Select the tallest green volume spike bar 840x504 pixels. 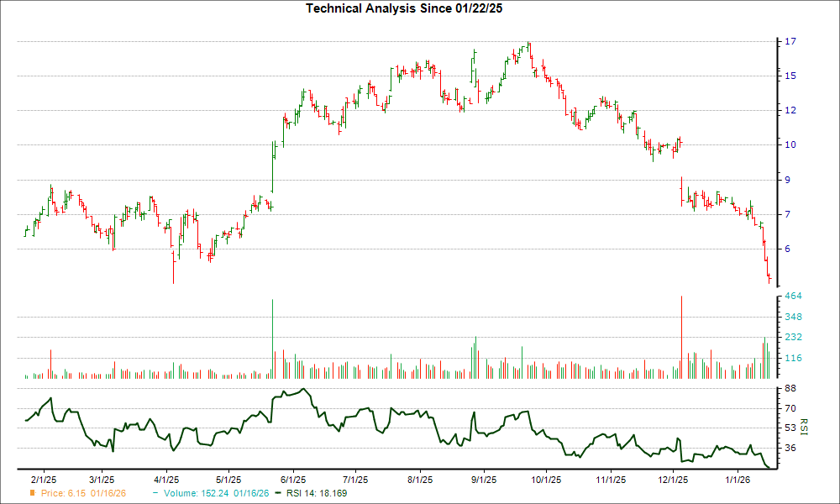tap(273, 336)
